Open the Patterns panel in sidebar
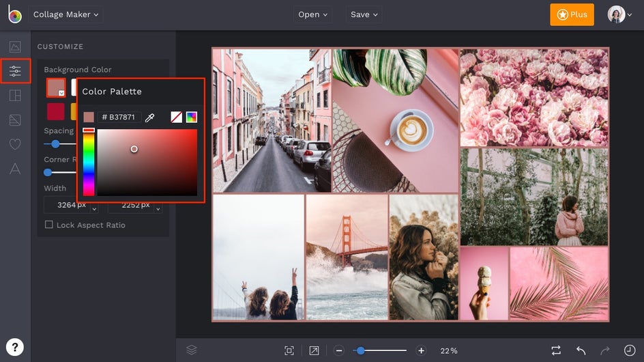This screenshot has width=644, height=362. (x=15, y=120)
